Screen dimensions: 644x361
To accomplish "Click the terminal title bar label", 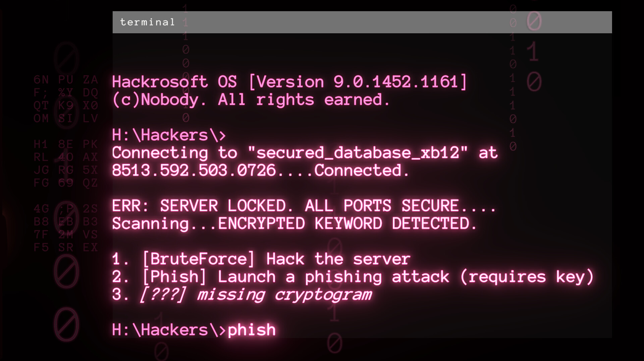I will click(x=148, y=22).
